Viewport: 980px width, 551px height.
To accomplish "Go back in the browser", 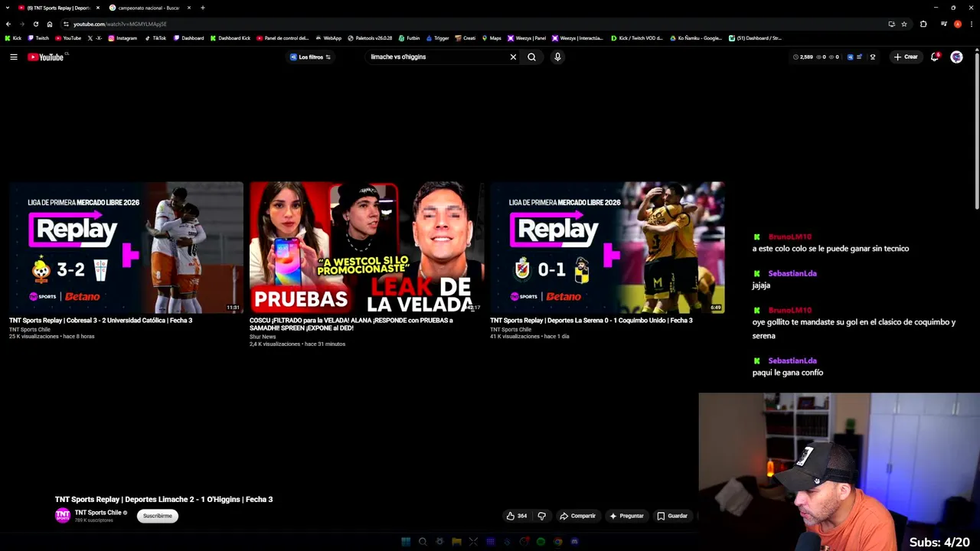I will (8, 24).
